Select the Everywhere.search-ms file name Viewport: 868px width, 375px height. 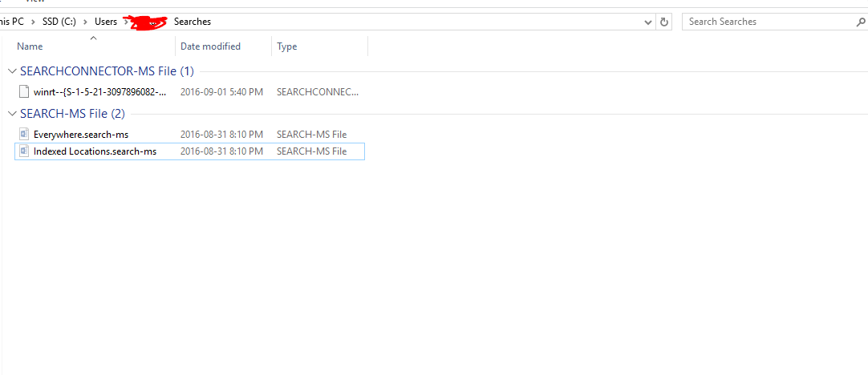(x=81, y=135)
